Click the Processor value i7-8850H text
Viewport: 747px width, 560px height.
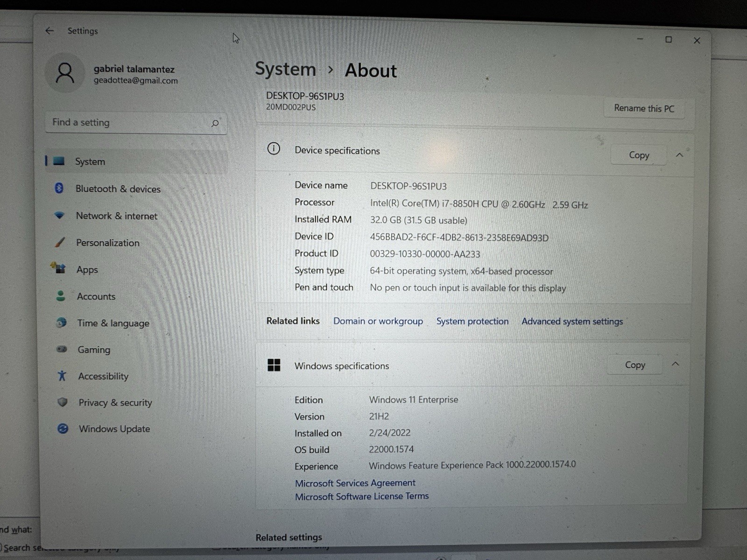(x=479, y=204)
